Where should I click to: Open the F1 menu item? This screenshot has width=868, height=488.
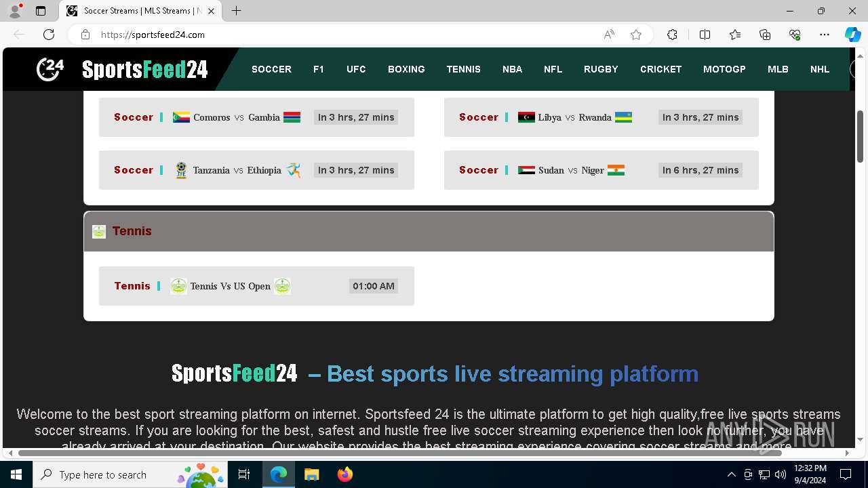click(319, 69)
